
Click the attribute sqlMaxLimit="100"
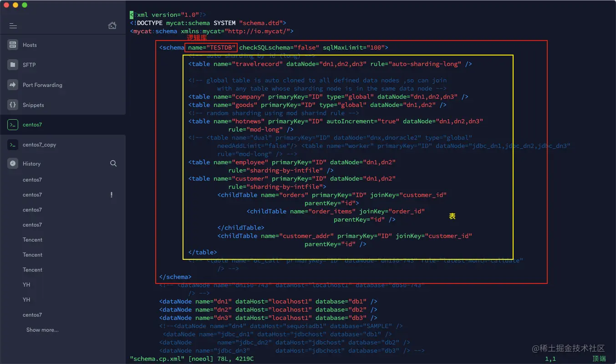pos(354,47)
